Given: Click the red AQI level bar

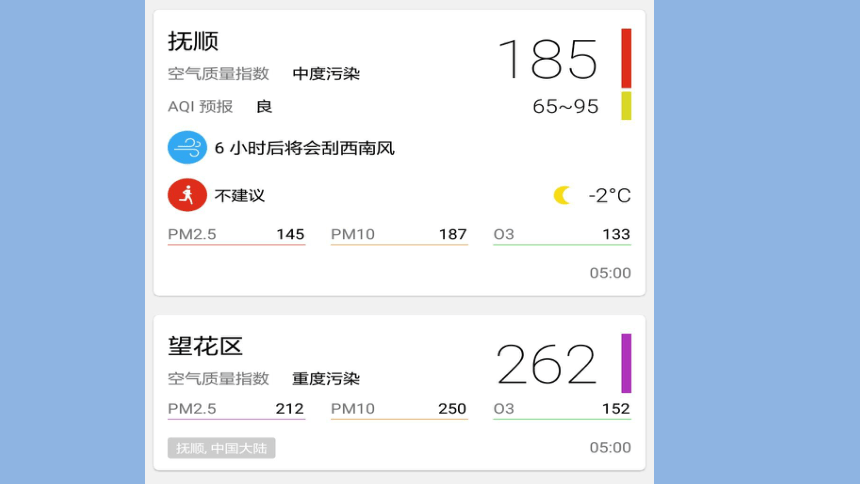Looking at the screenshot, I should pos(626,58).
